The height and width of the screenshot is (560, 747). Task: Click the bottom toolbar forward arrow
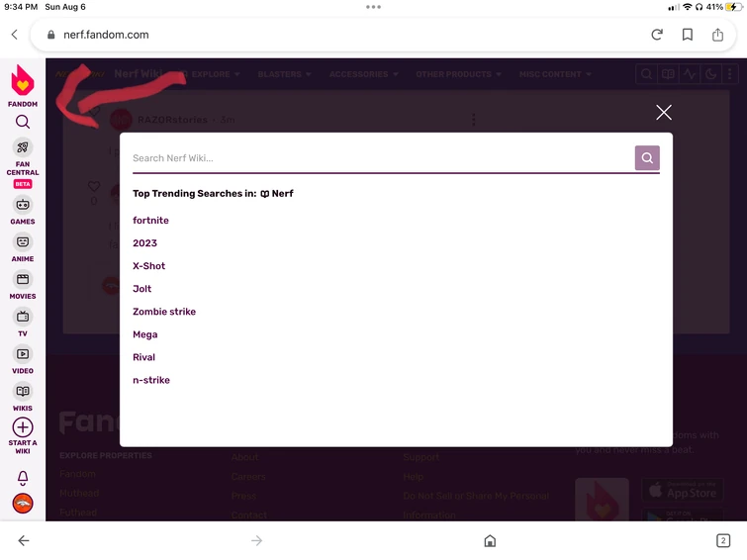click(257, 540)
